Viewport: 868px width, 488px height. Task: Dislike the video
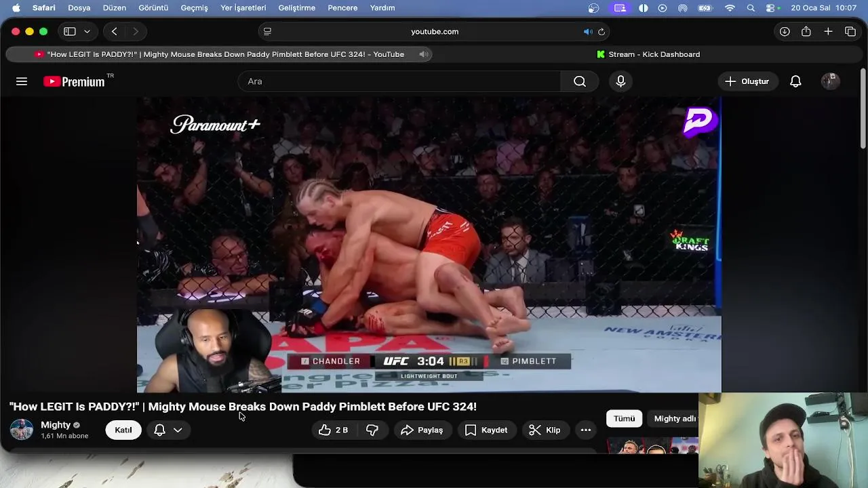tap(372, 430)
